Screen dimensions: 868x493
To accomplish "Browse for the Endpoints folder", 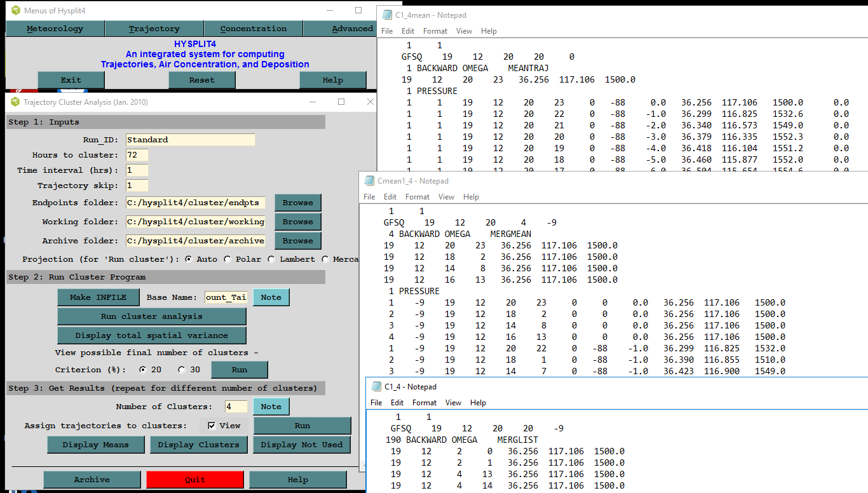I will tap(298, 203).
